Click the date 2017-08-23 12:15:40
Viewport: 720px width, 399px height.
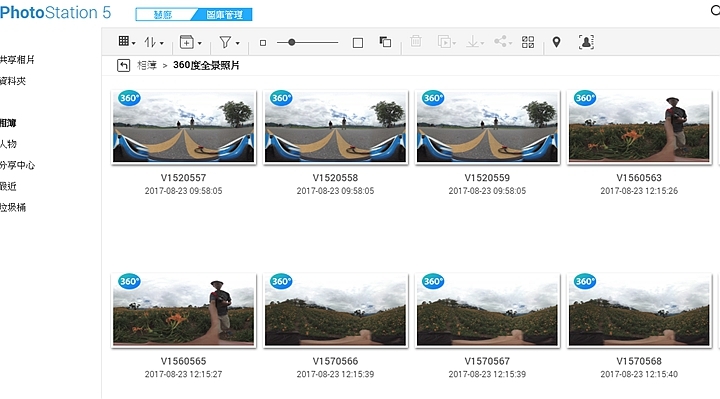pyautogui.click(x=639, y=374)
